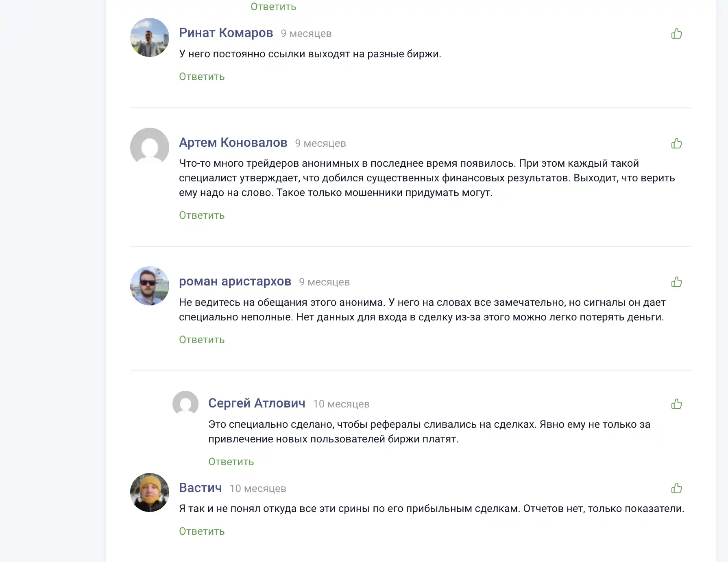
Task: Reply to Сергей Атлович's comment
Action: [231, 462]
